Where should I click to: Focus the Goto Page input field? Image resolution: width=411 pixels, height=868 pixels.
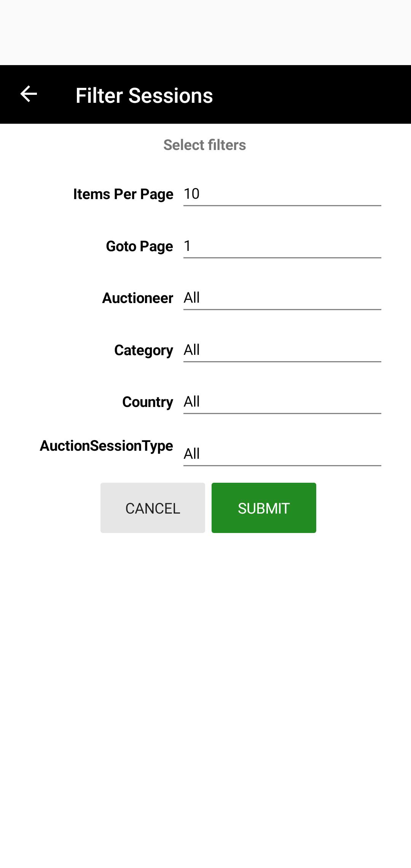pos(282,246)
